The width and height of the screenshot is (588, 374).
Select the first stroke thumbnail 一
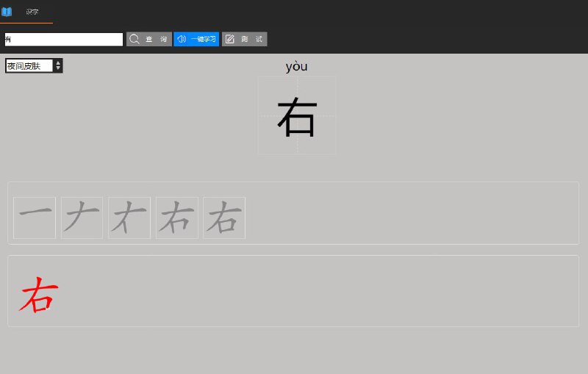click(x=35, y=217)
